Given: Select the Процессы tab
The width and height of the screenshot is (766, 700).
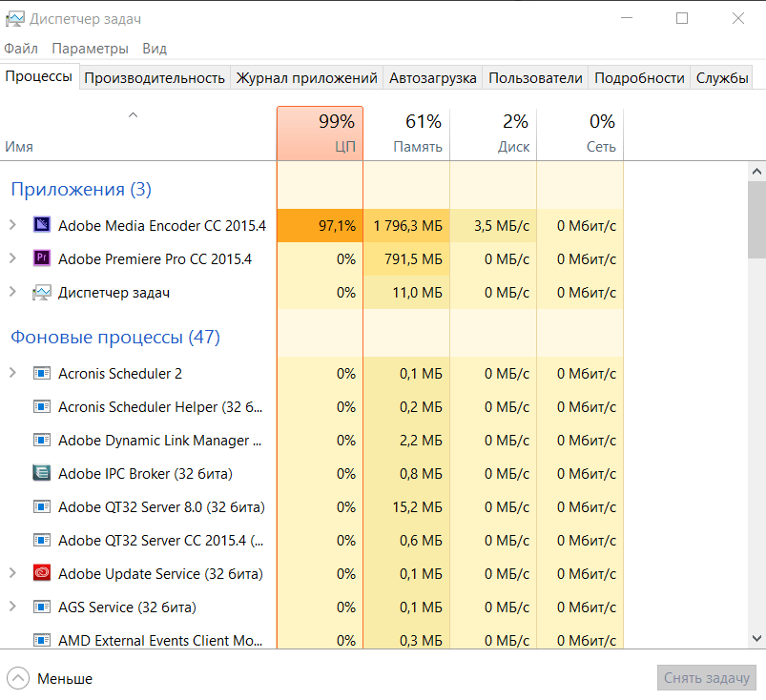Looking at the screenshot, I should (x=39, y=76).
